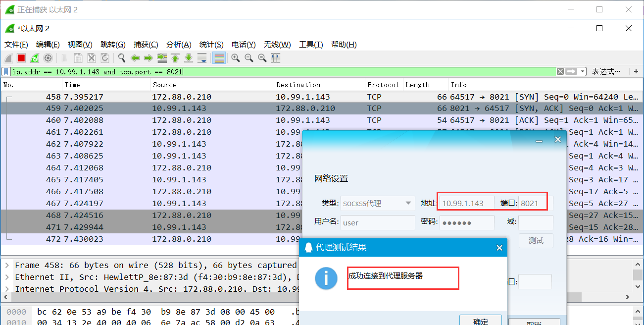The height and width of the screenshot is (325, 644).
Task: Click the 密码 password field
Action: point(467,222)
